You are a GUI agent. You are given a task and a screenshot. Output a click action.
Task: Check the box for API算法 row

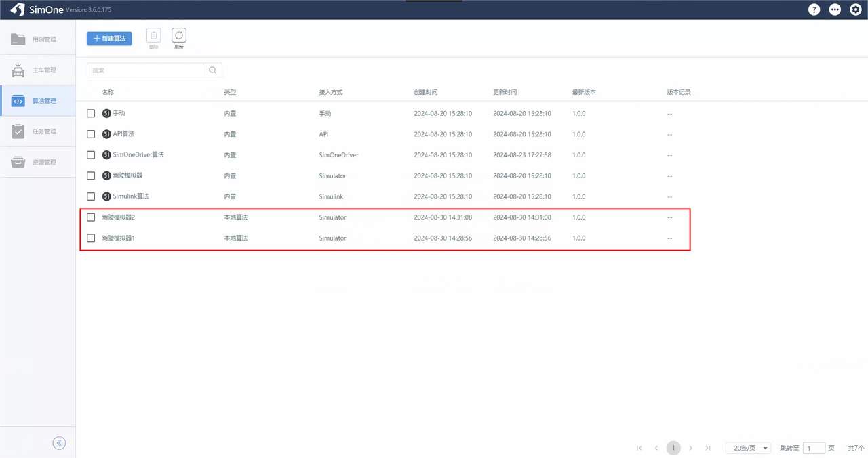91,134
